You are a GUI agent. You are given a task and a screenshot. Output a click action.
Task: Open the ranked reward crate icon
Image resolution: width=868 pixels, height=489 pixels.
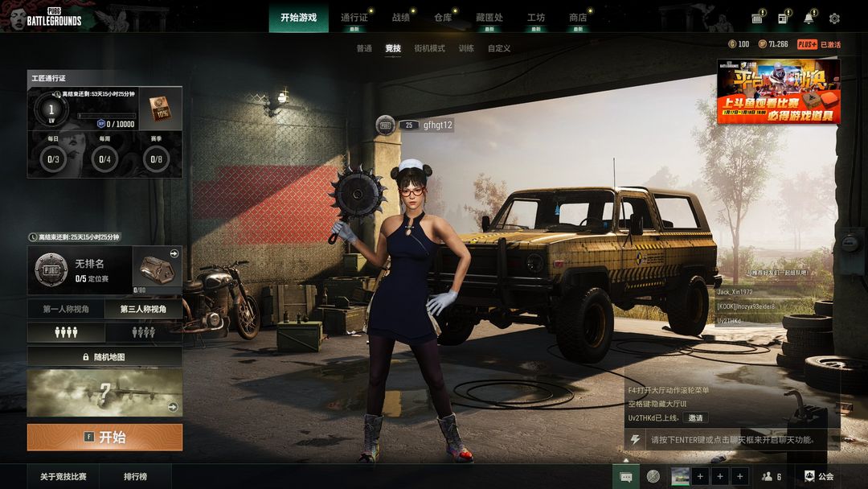(x=158, y=270)
